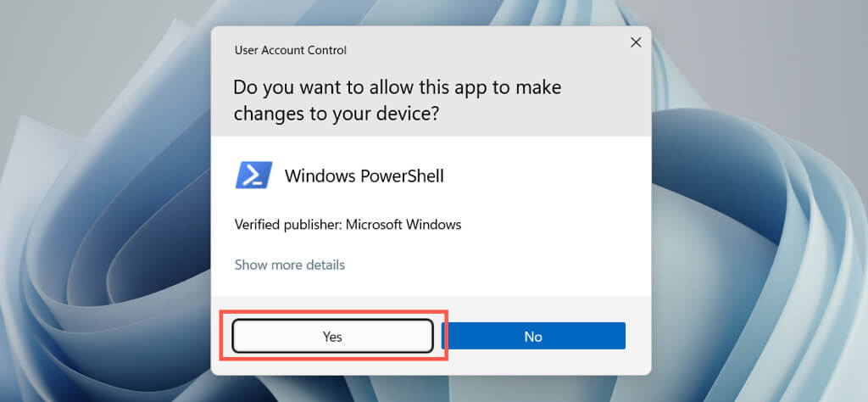This screenshot has width=868, height=402.
Task: Click the Windows PowerShell app name
Action: tap(364, 176)
